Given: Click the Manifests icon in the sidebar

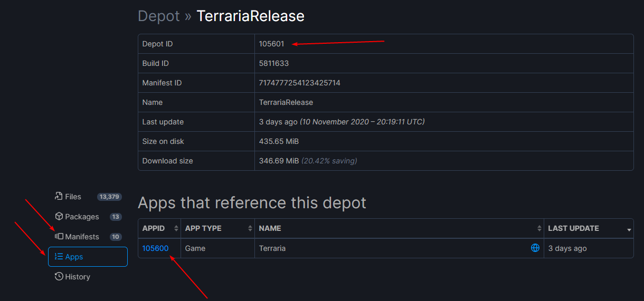Looking at the screenshot, I should click(x=59, y=237).
